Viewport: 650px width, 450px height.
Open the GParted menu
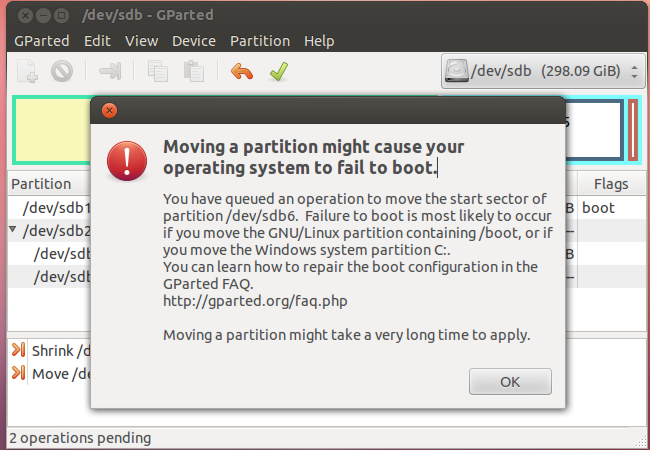pos(41,41)
